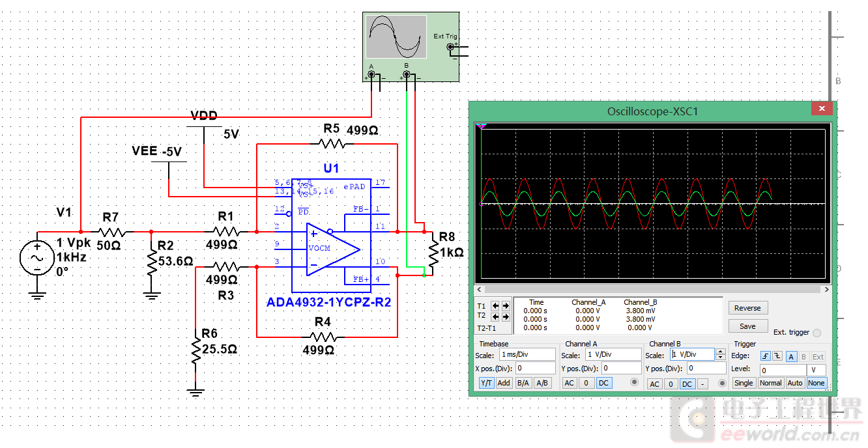The image size is (868, 448).
Task: Set trigger mode to Normal
Action: [770, 383]
